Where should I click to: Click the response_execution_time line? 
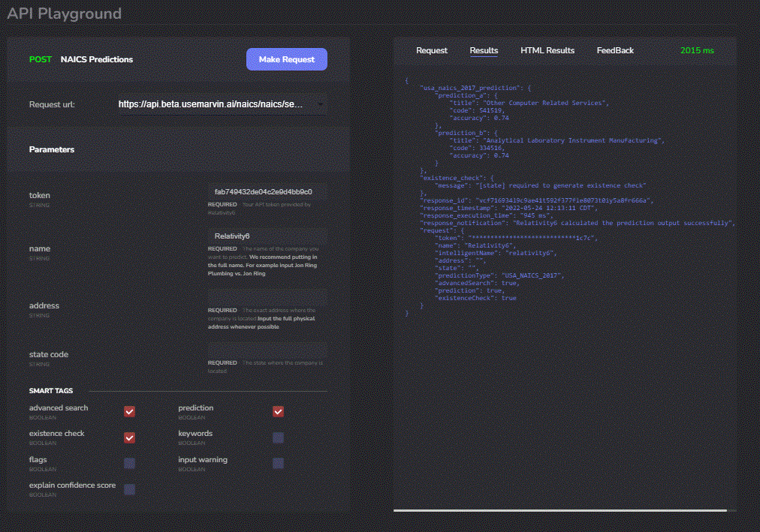[x=487, y=215]
